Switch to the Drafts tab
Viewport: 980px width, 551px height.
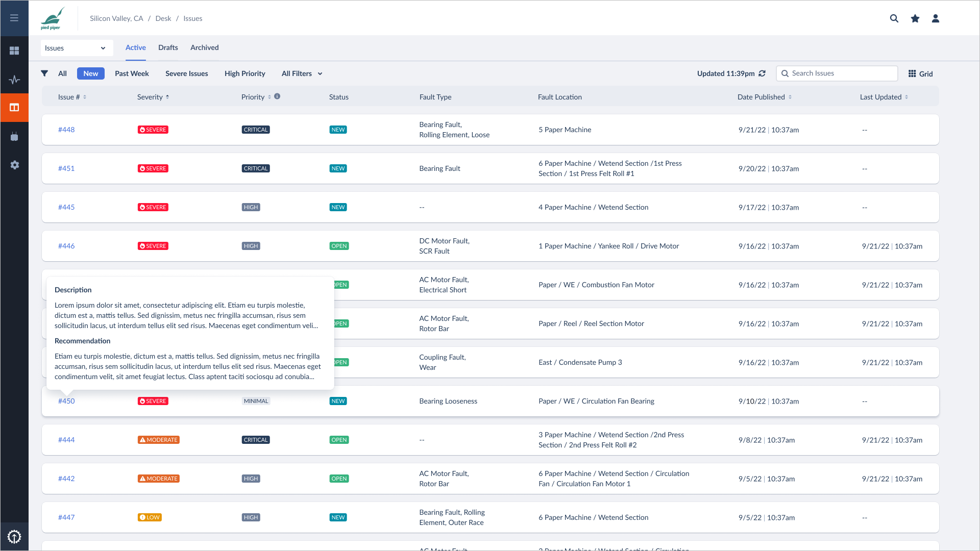(168, 47)
